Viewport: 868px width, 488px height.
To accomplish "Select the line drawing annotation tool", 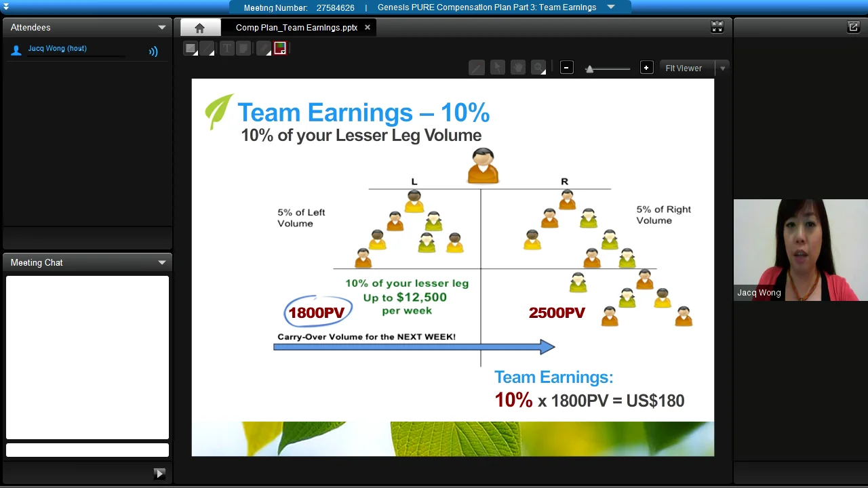I will [x=208, y=49].
